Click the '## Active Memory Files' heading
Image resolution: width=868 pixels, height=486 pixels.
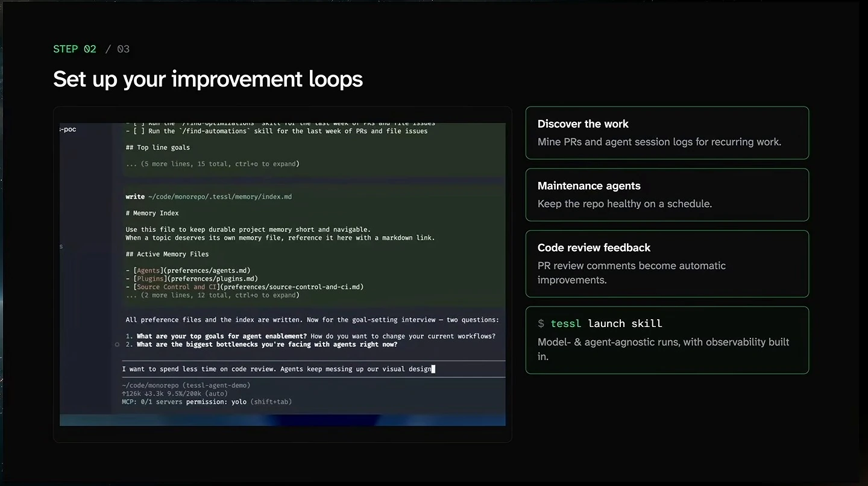tap(167, 254)
